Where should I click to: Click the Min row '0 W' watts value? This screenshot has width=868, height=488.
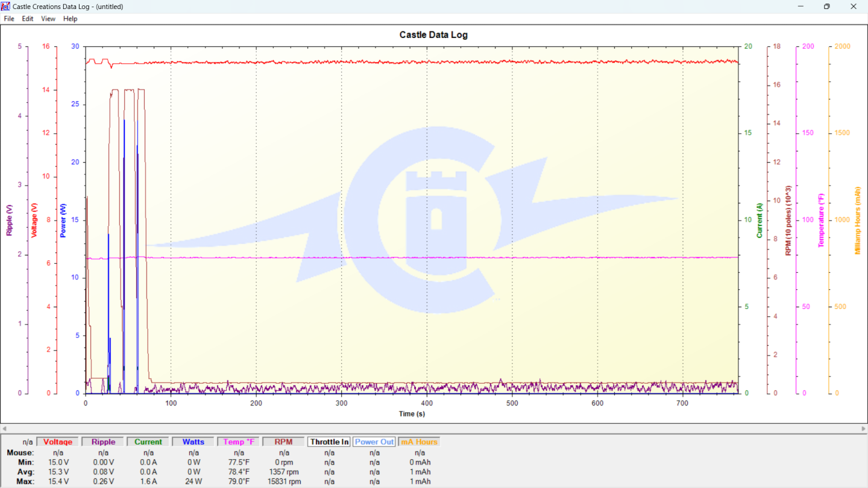tap(193, 462)
